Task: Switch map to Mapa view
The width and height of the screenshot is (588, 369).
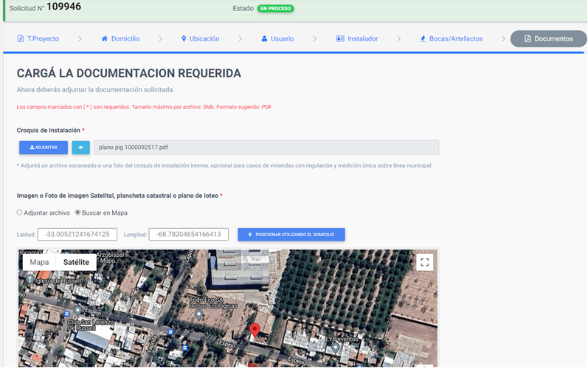Action: pyautogui.click(x=39, y=262)
